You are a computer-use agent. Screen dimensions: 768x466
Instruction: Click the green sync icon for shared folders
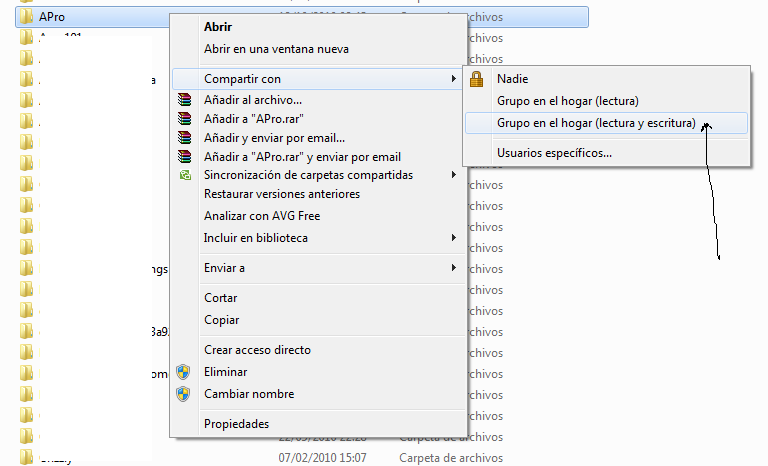(184, 176)
